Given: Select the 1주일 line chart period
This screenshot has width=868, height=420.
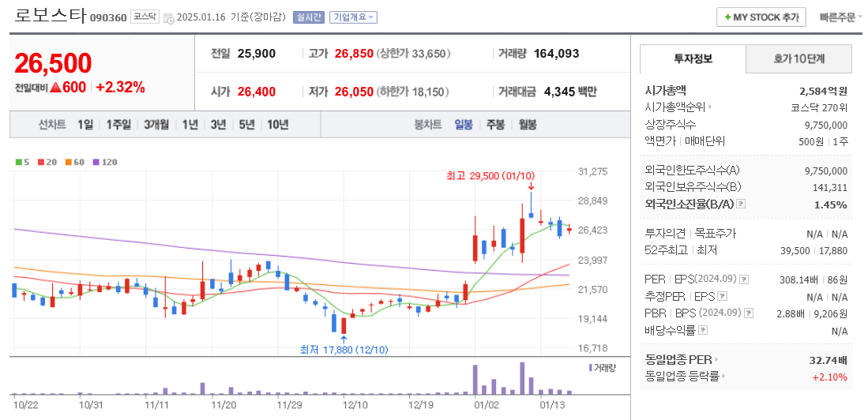Looking at the screenshot, I should coord(118,125).
